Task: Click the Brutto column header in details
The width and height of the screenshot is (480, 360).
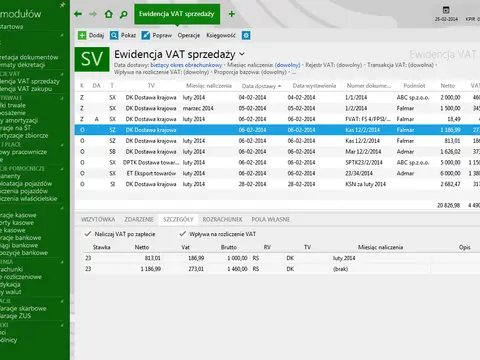Action: [x=229, y=247]
